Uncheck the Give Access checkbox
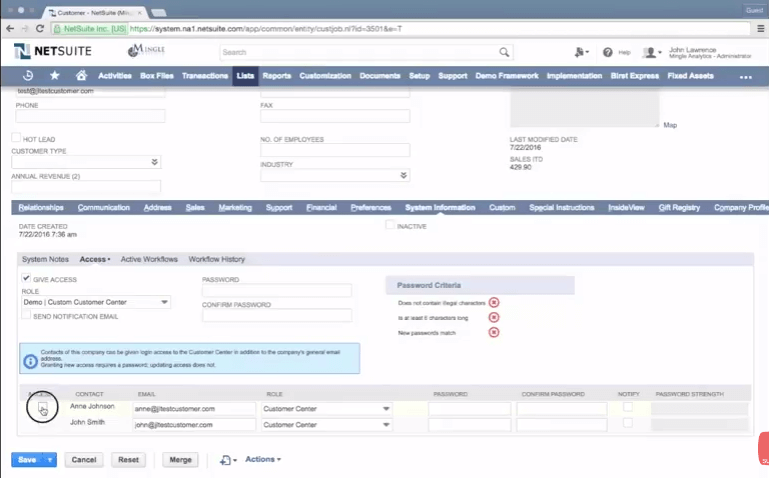Image resolution: width=769 pixels, height=478 pixels. (x=26, y=279)
